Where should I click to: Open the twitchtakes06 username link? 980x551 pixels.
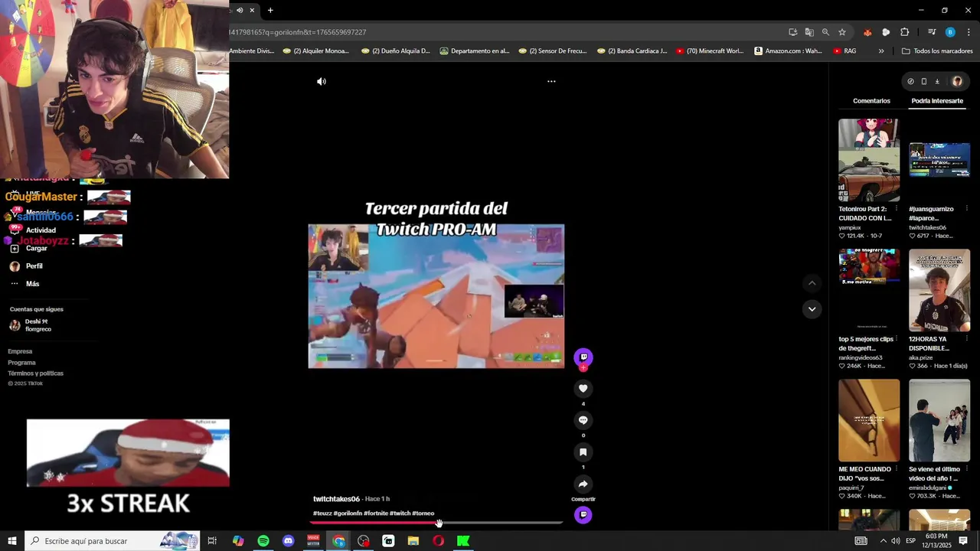pyautogui.click(x=336, y=499)
